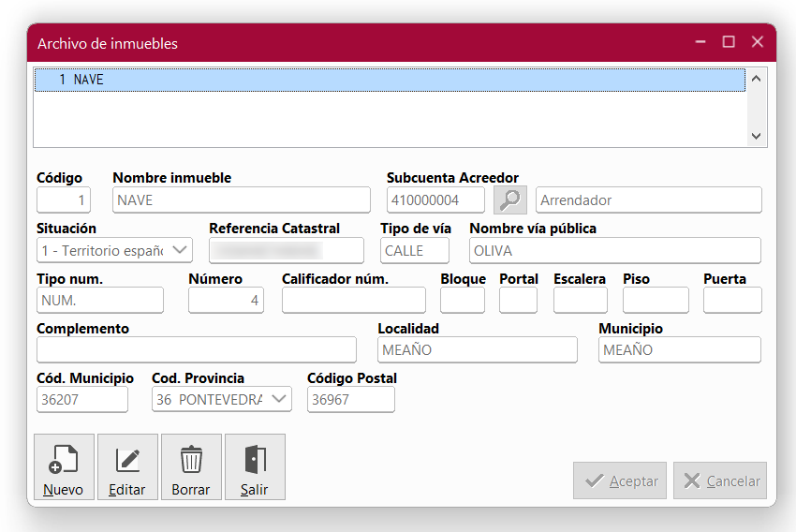Click the Salir exit door icon
Screen dimensions: 796x532
pyautogui.click(x=255, y=461)
